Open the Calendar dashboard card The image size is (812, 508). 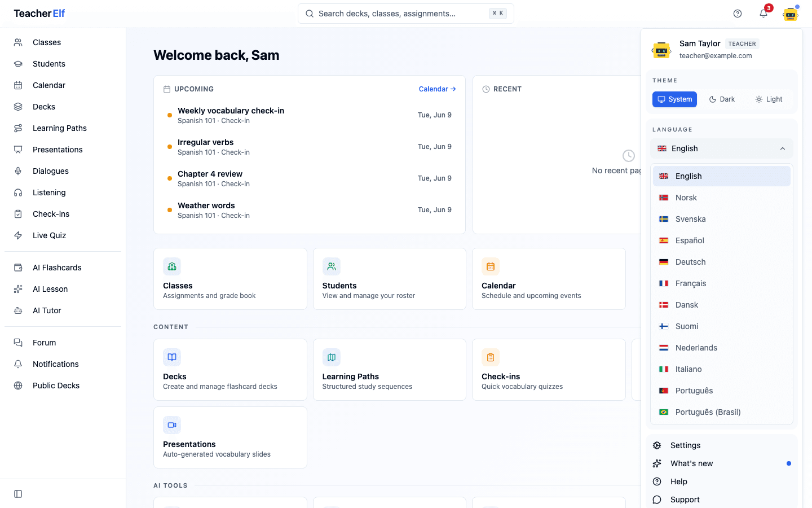point(549,279)
